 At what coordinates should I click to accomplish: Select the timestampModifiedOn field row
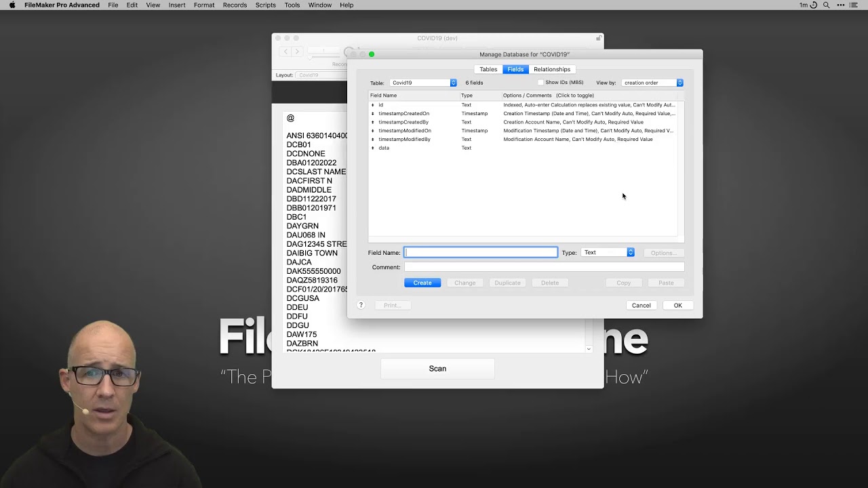(523, 131)
